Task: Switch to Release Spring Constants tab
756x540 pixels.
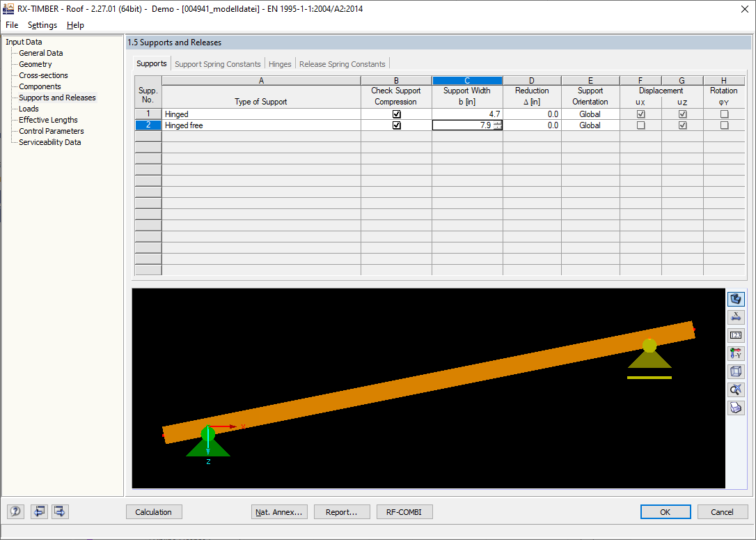Action: pos(342,64)
